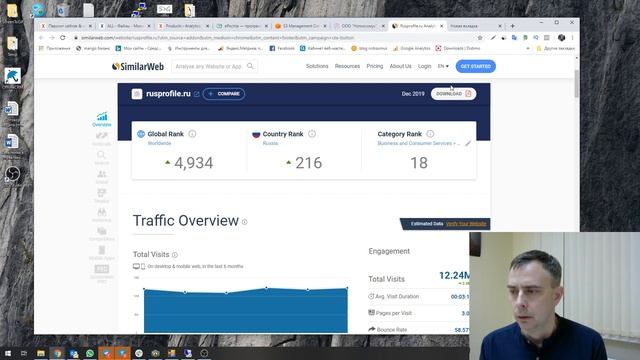This screenshot has width=640, height=360.
Task: Click the GET STARTED button
Action: [476, 66]
